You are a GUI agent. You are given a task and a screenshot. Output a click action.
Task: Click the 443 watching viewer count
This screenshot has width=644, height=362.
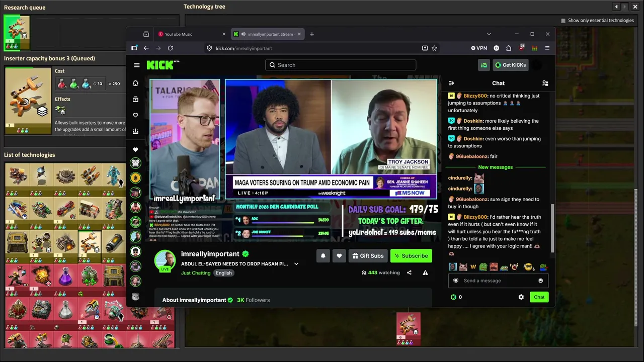click(381, 273)
